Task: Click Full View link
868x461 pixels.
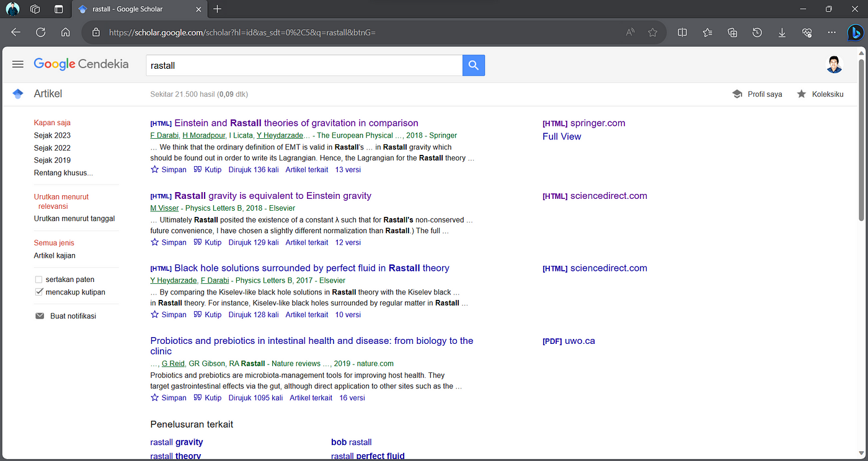Action: [562, 136]
